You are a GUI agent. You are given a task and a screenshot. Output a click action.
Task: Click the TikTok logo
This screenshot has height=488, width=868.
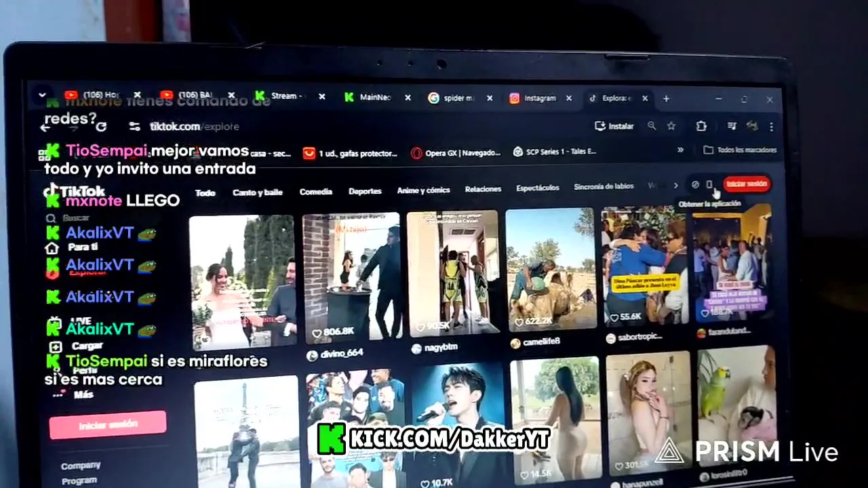click(75, 191)
